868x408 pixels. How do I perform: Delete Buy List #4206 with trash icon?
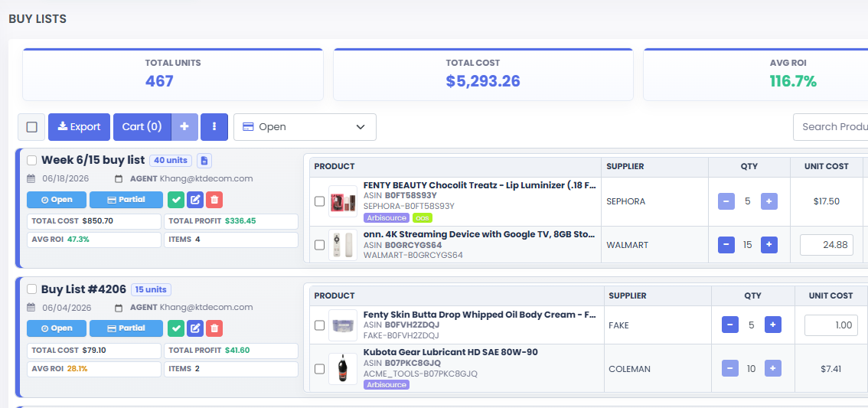point(214,328)
